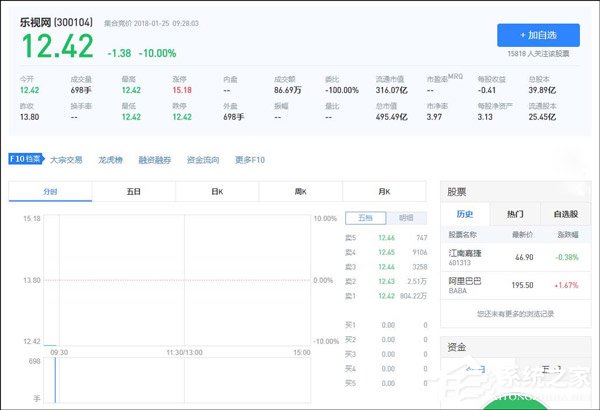600x410 pixels.
Task: Open the 资金流向 link
Action: [203, 160]
